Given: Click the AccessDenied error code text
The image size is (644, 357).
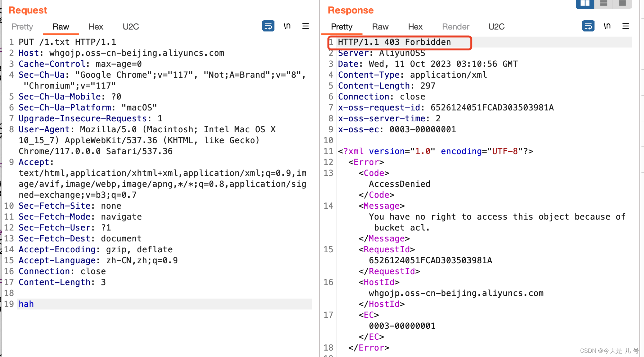Looking at the screenshot, I should click(x=399, y=184).
